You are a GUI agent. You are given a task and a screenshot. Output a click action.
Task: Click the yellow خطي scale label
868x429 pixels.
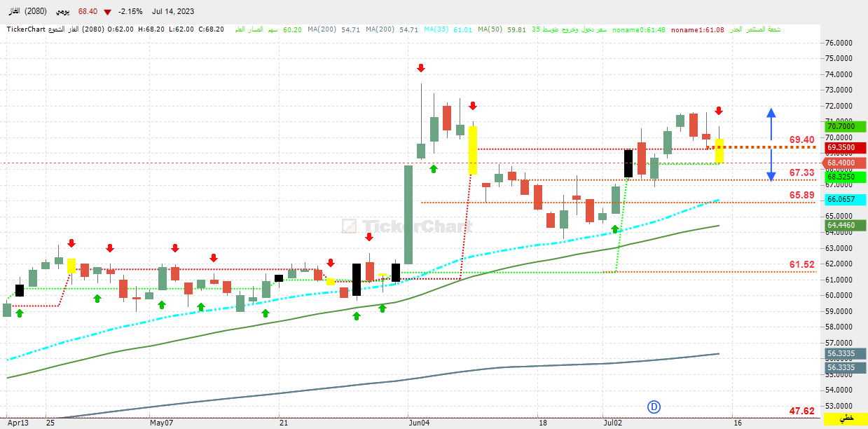(x=848, y=418)
